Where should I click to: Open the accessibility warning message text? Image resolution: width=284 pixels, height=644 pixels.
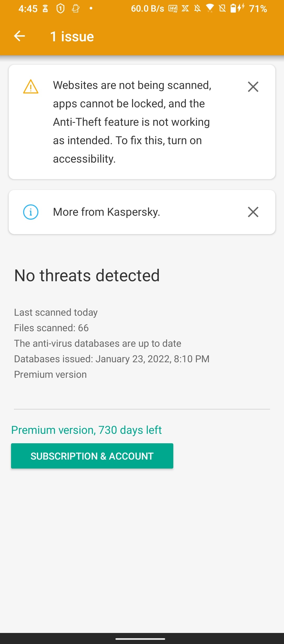132,122
